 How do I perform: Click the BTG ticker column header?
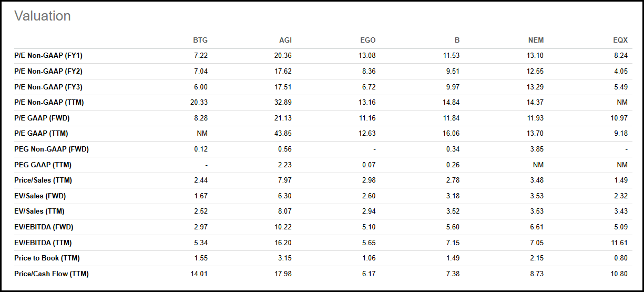pos(200,41)
